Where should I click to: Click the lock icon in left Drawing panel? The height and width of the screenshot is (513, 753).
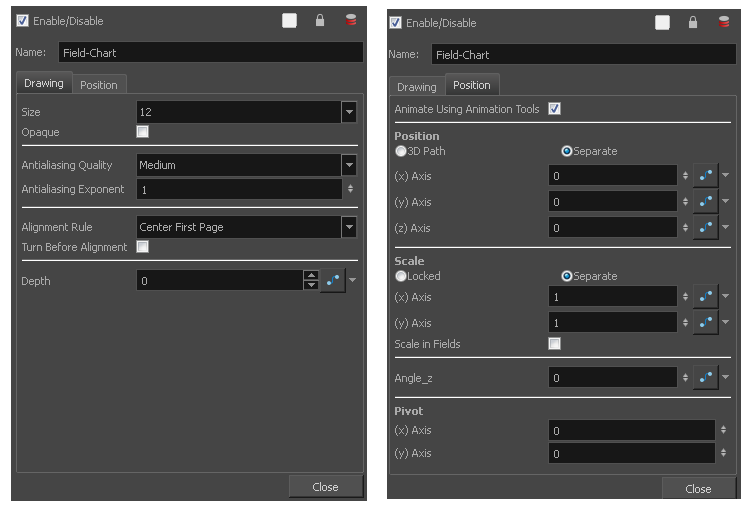pyautogui.click(x=320, y=20)
